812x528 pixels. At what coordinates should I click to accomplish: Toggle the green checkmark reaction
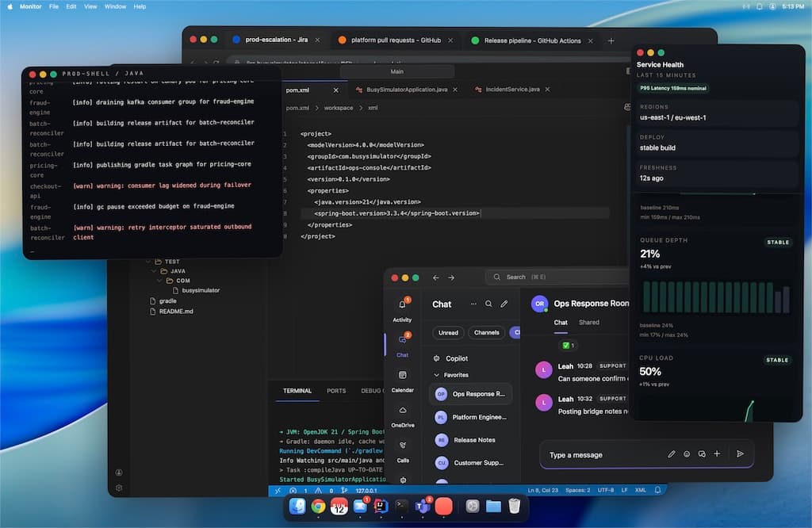click(568, 346)
